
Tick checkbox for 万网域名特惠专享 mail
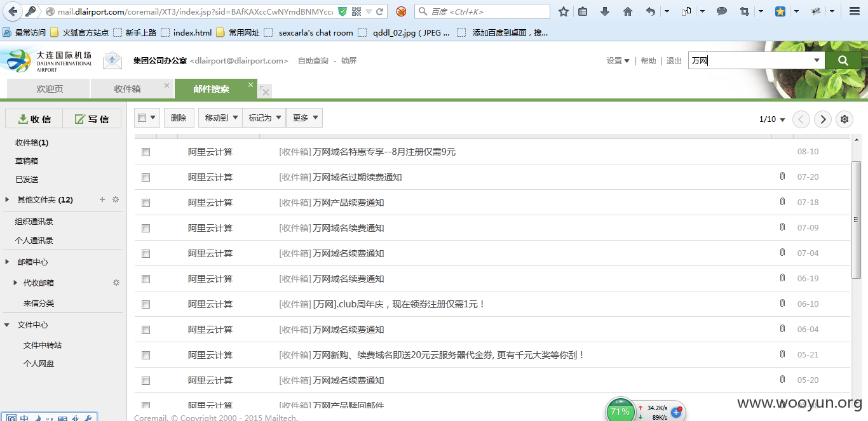[146, 152]
